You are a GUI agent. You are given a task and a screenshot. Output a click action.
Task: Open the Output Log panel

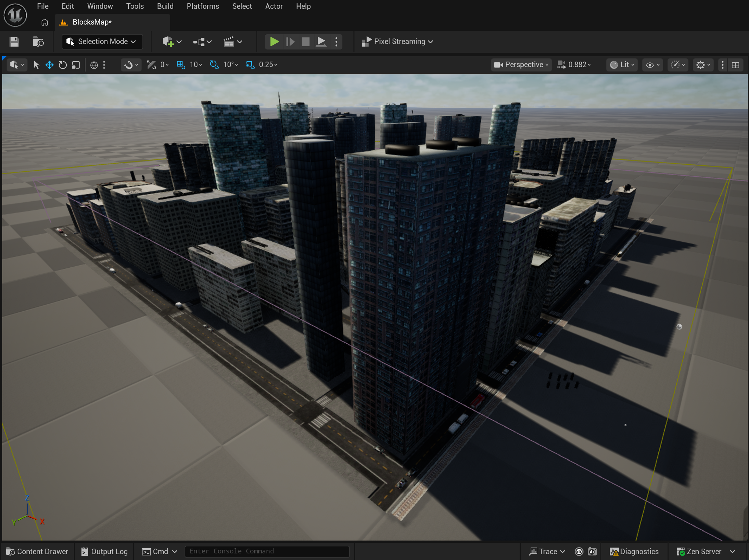(x=105, y=552)
